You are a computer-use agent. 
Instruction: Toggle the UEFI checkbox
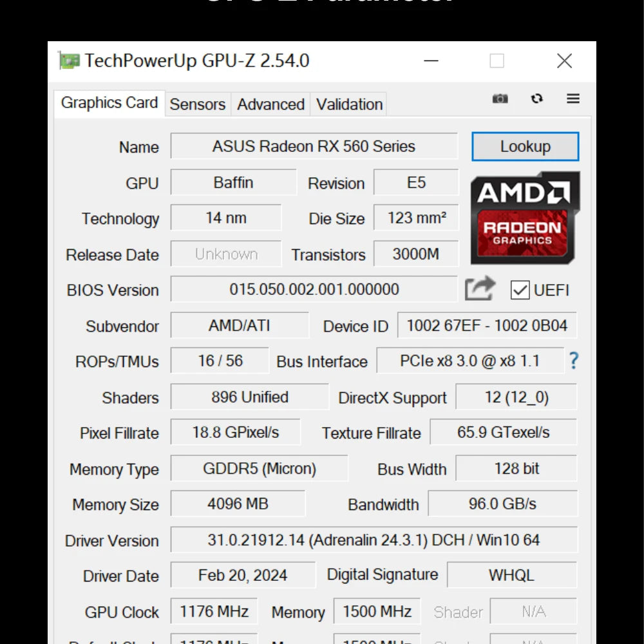tap(520, 290)
